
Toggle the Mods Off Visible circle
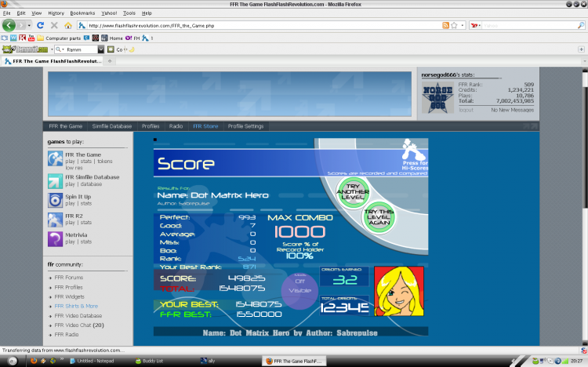click(299, 291)
